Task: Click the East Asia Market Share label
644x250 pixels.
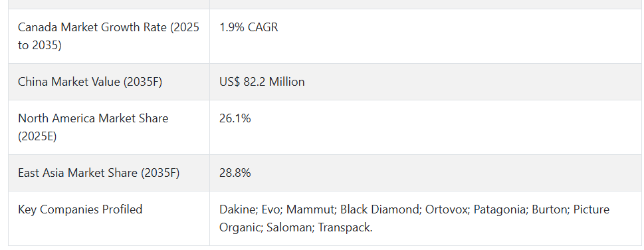Action: pos(98,173)
